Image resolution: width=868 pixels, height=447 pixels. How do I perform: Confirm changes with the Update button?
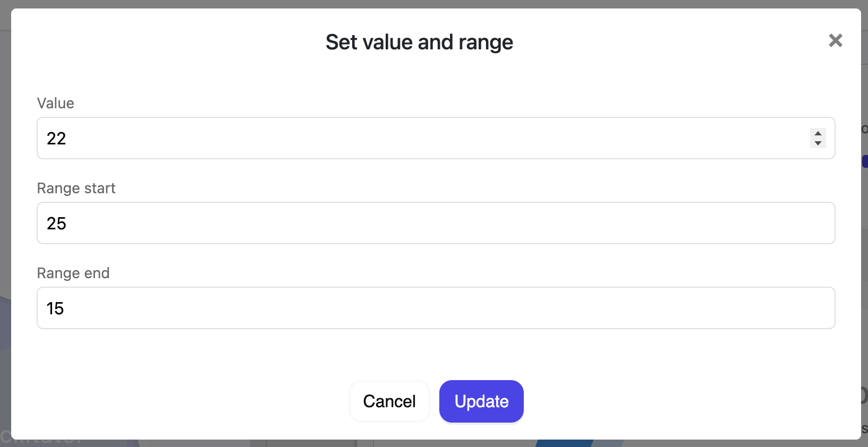[x=481, y=401]
